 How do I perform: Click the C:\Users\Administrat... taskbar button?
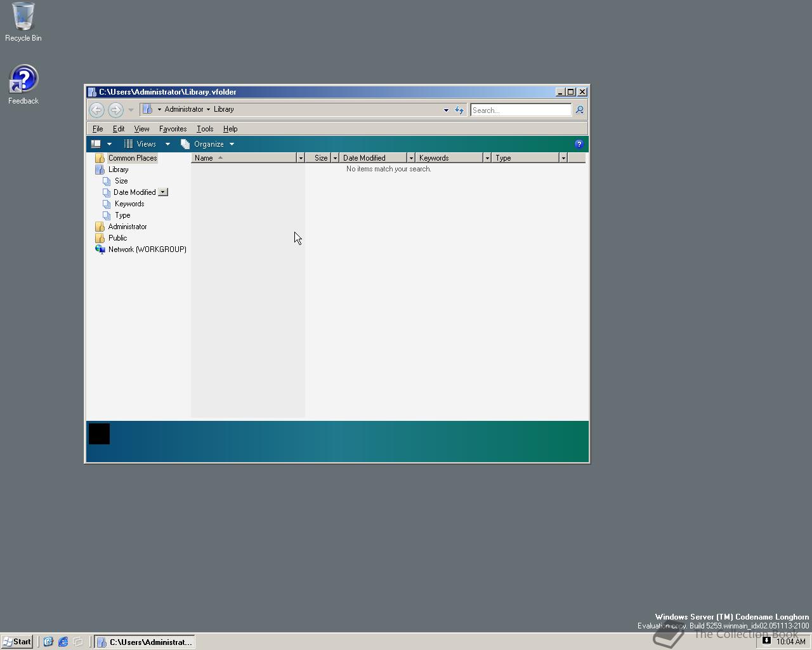click(145, 642)
